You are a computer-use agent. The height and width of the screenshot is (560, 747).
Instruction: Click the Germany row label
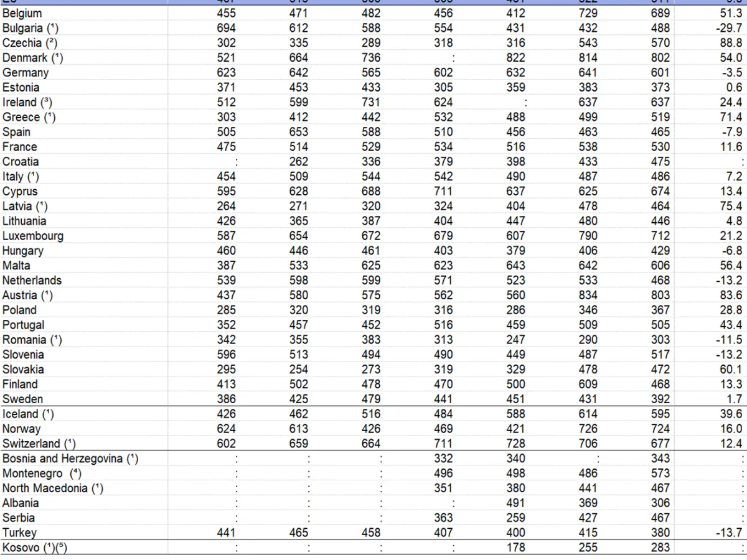pos(25,73)
